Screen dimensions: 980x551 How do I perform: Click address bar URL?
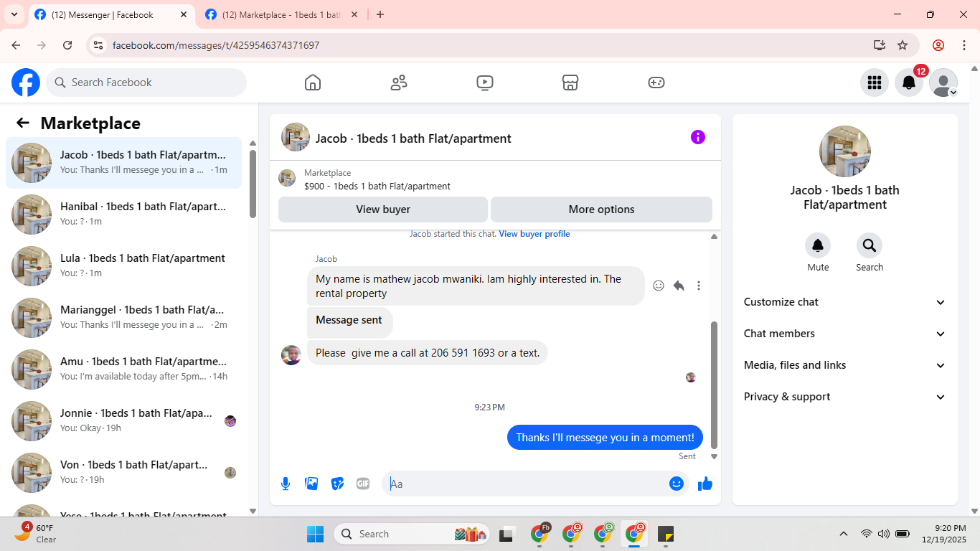216,45
